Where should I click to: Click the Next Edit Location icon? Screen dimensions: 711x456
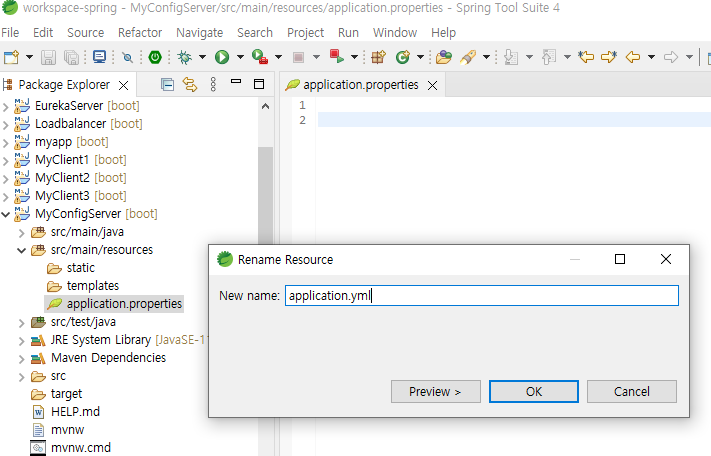click(609, 57)
